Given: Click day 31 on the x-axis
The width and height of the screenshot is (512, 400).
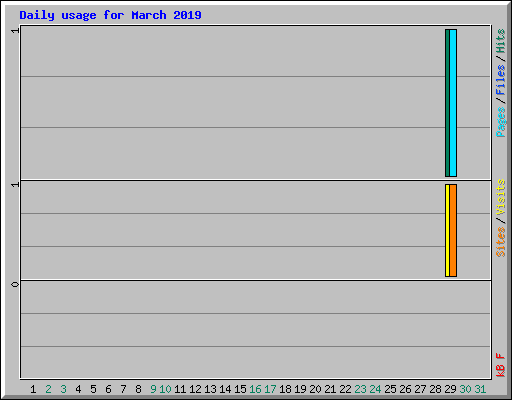Looking at the screenshot, I should tap(480, 389).
